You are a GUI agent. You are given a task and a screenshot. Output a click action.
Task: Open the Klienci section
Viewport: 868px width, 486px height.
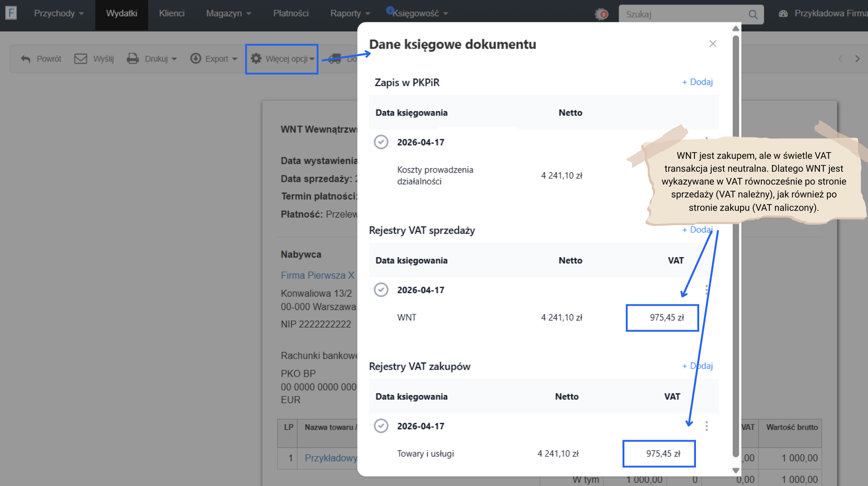tap(172, 13)
